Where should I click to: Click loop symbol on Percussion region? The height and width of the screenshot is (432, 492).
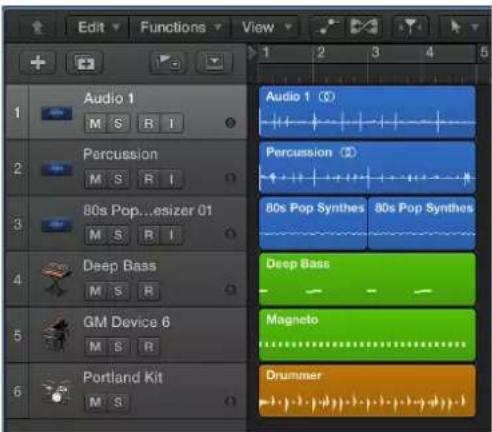tap(348, 153)
